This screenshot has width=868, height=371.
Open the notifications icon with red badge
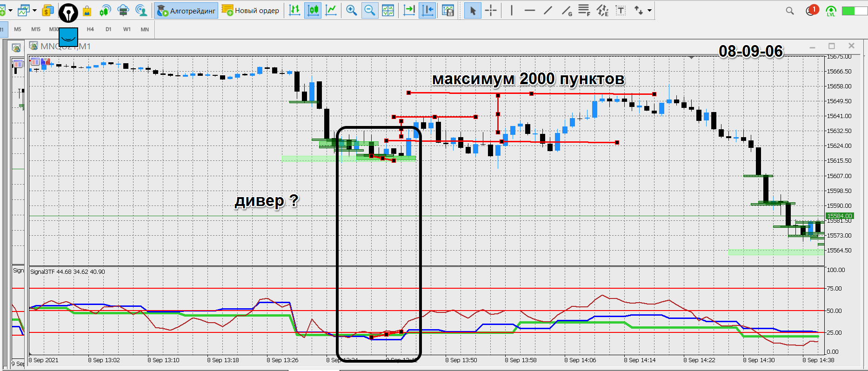click(812, 10)
